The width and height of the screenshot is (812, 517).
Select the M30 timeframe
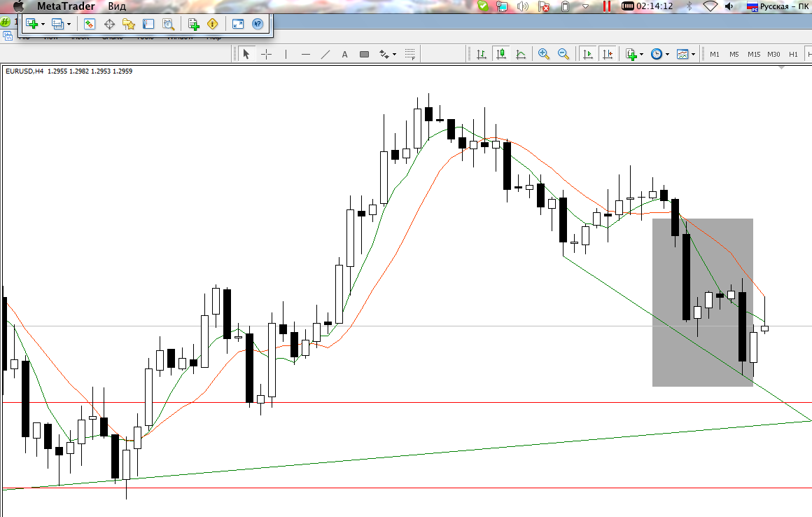(773, 54)
